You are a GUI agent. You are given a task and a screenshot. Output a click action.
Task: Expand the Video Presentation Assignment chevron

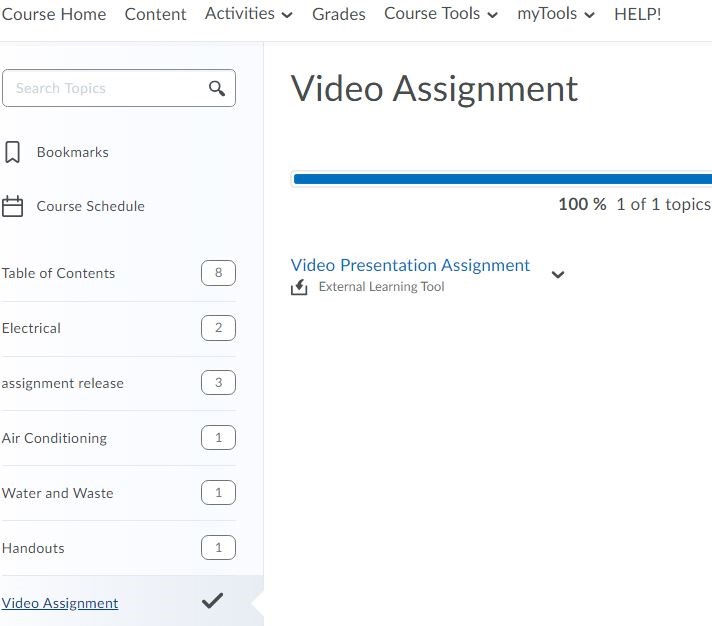(558, 274)
